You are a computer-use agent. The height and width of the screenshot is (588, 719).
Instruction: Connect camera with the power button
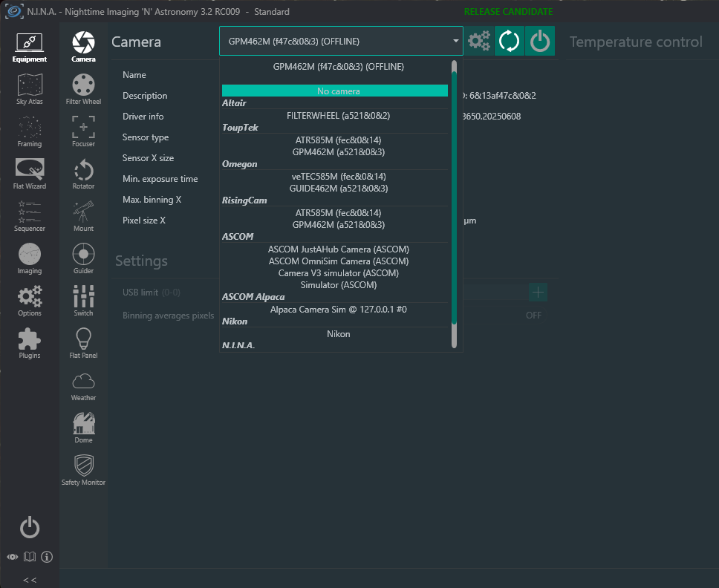tap(540, 42)
